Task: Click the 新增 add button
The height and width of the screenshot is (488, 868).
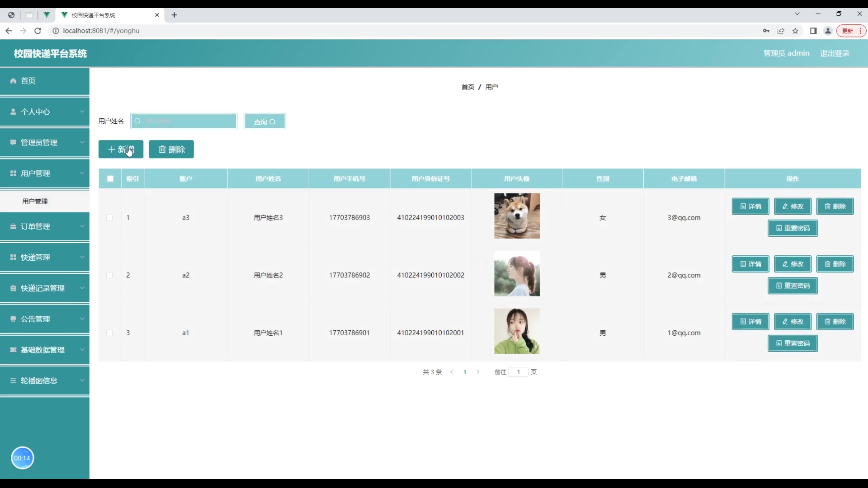Action: [121, 150]
